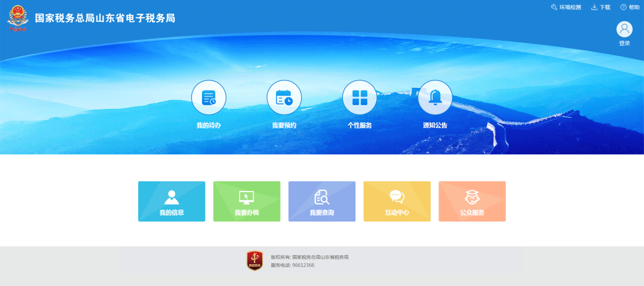Click the 版权所有 copyright text in footer
Viewport: 644px width, 286px height.
pyautogui.click(x=310, y=257)
